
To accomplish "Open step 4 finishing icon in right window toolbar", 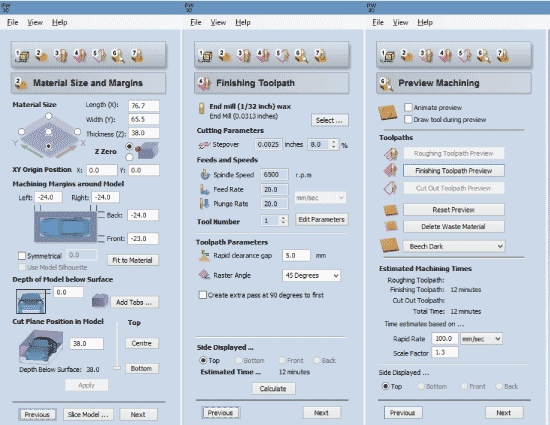I will (x=445, y=56).
